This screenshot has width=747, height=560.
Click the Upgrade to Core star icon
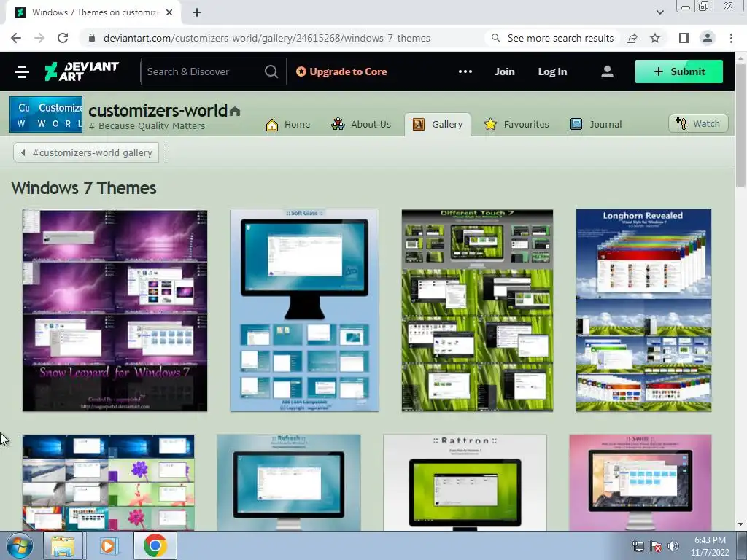click(301, 71)
